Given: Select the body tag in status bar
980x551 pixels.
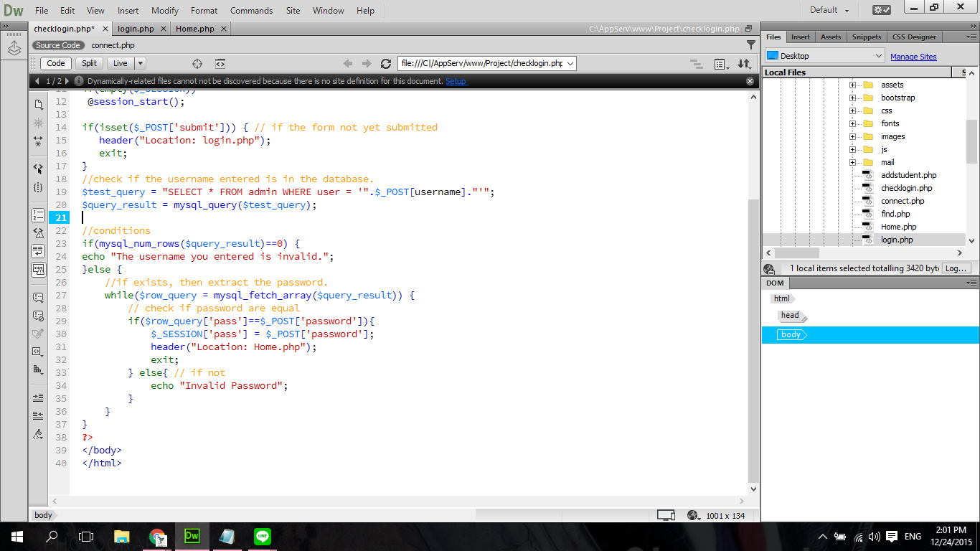Looking at the screenshot, I should [43, 515].
